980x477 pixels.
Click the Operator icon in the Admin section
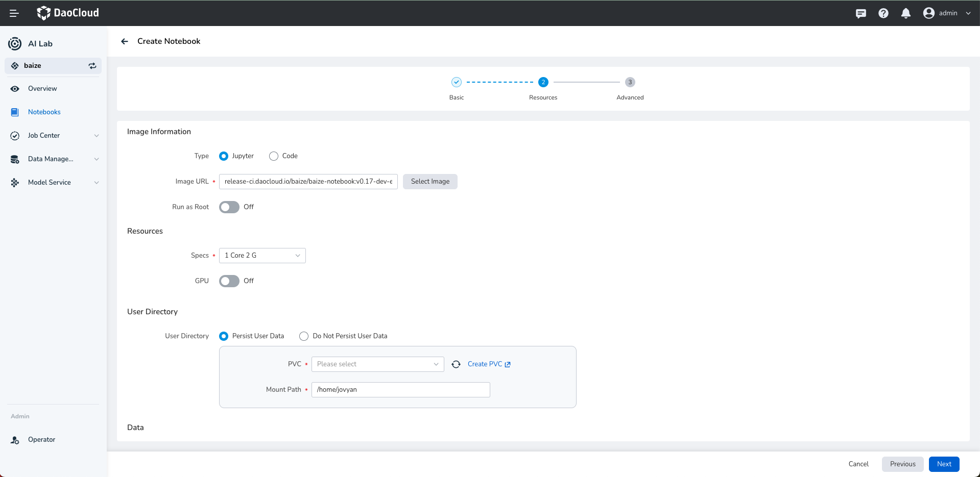coord(15,440)
